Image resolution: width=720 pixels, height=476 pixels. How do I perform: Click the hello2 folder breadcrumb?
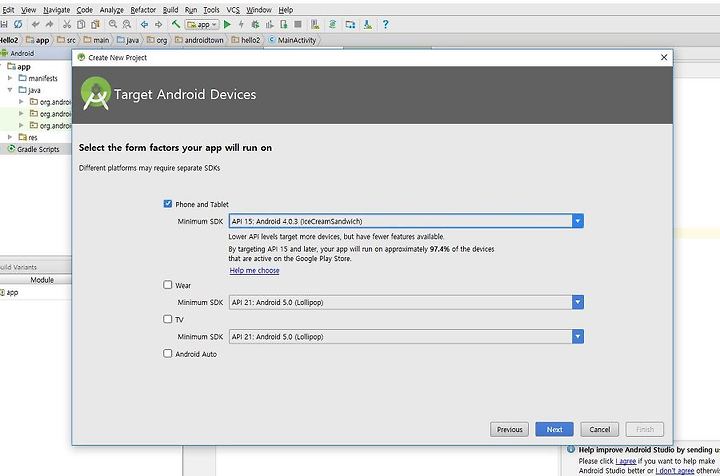[246, 40]
